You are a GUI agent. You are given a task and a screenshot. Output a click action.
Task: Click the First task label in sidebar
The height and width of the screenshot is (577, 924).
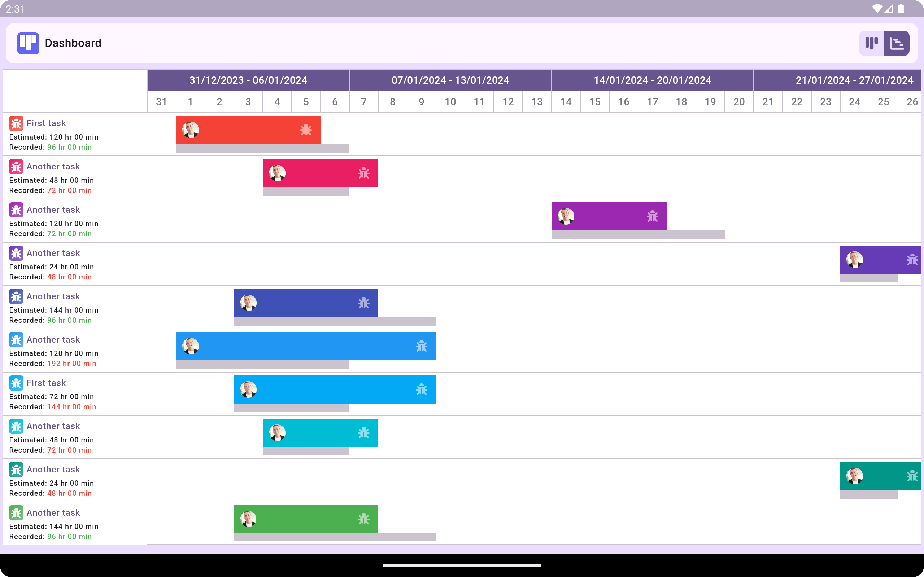pyautogui.click(x=46, y=123)
